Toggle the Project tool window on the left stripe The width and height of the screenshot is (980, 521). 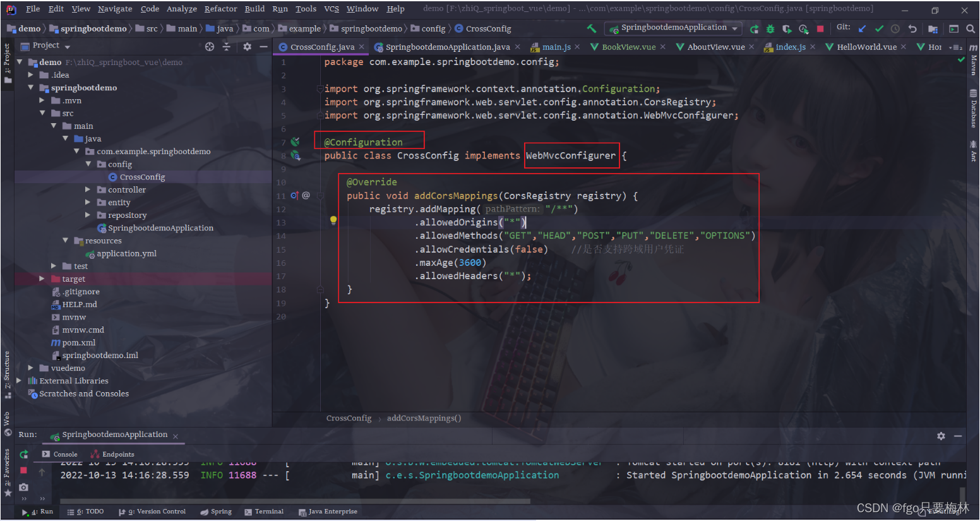(7, 63)
